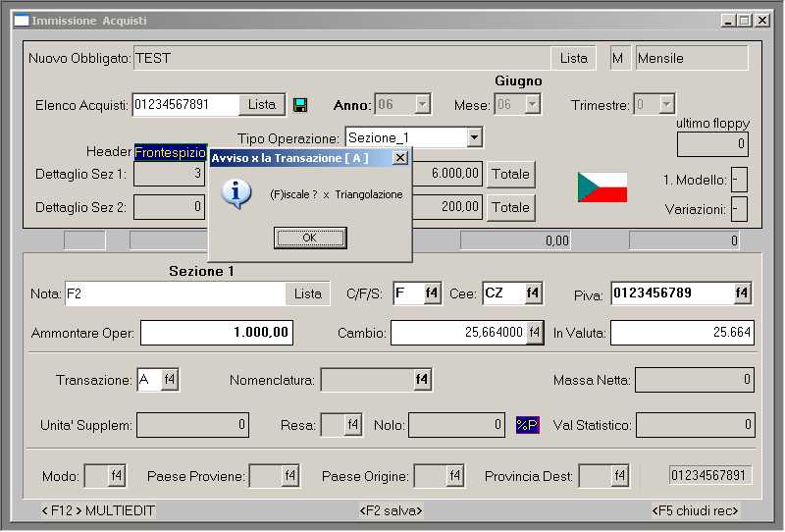The image size is (785, 532).
Task: Click the 1. Modello field
Action: (x=739, y=180)
